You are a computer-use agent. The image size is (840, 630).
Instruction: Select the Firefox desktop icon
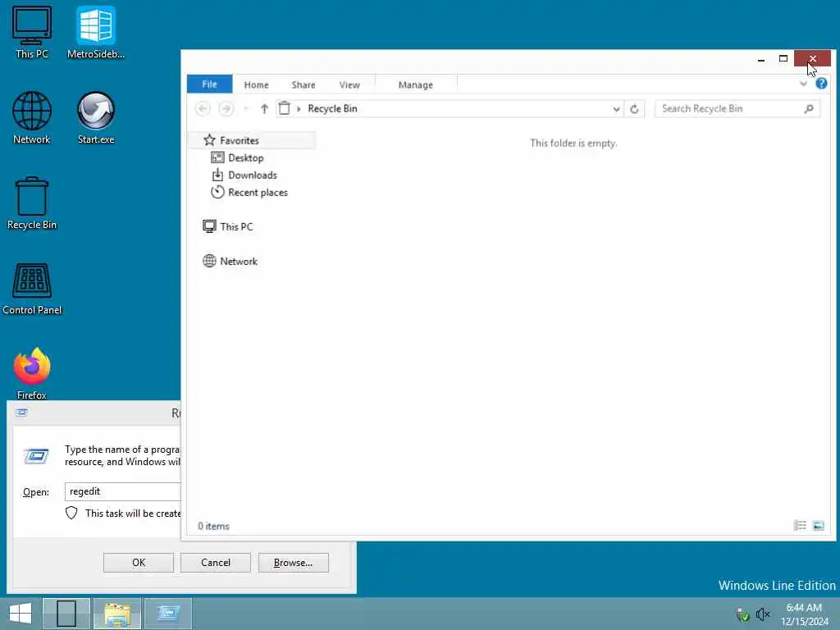tap(32, 374)
